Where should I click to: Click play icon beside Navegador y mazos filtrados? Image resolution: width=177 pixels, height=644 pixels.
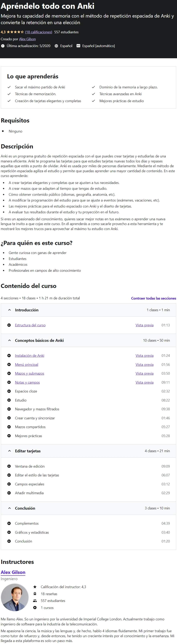tap(9, 409)
